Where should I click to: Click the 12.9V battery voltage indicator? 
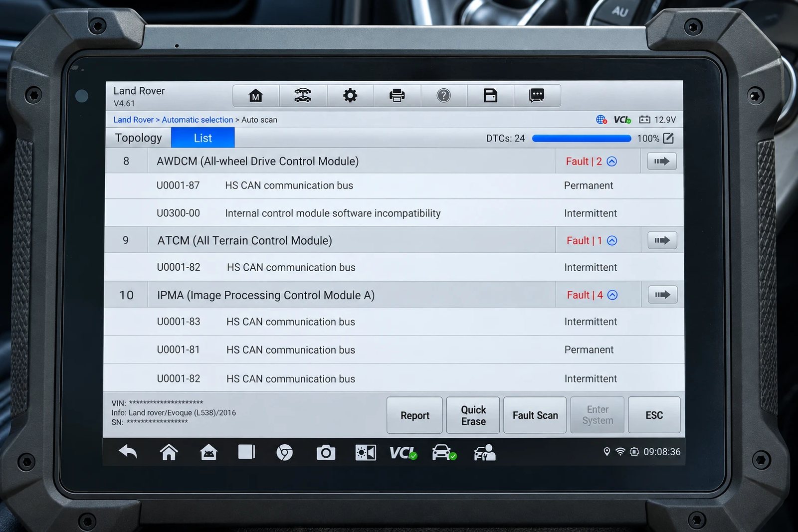click(658, 120)
